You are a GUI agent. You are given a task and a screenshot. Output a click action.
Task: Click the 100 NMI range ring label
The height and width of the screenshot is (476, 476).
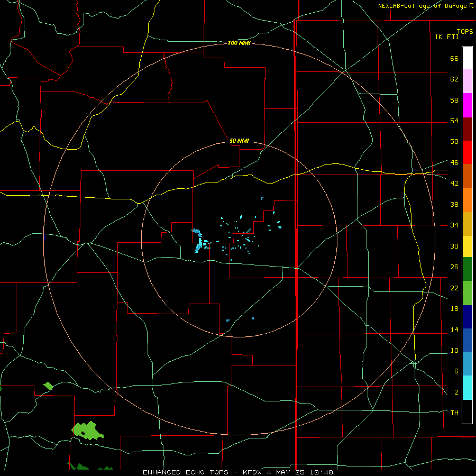tap(239, 43)
